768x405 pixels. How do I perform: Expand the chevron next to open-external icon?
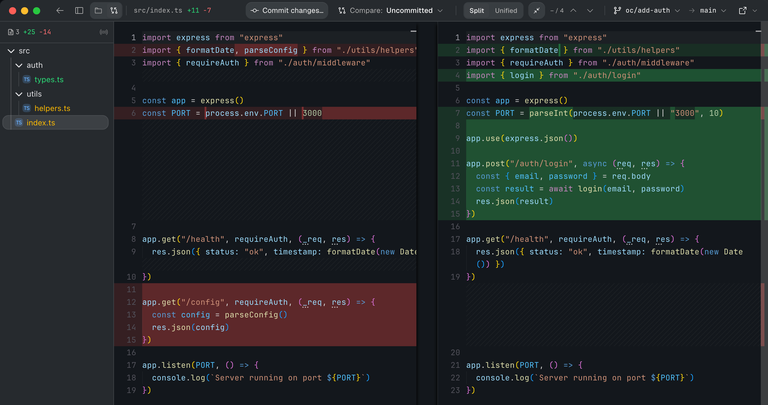point(755,10)
